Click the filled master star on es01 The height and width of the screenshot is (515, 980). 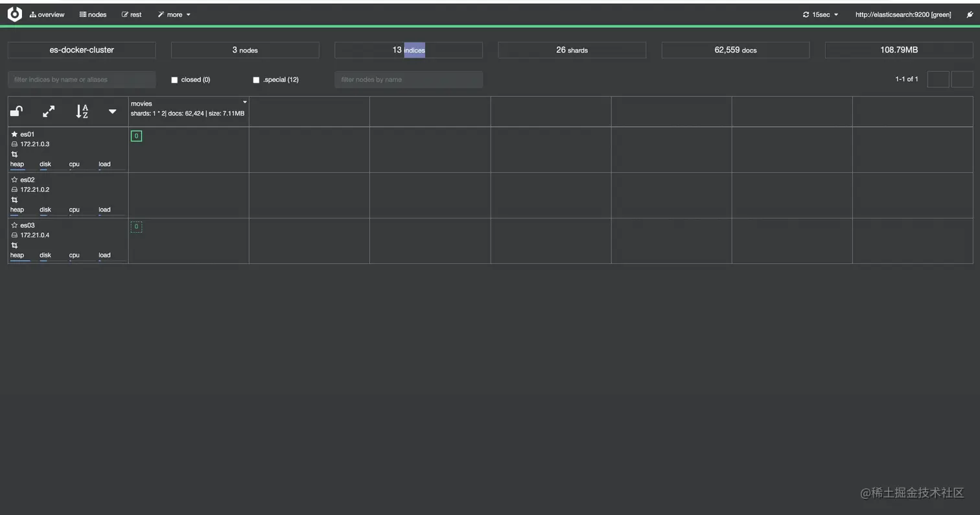pyautogui.click(x=14, y=134)
